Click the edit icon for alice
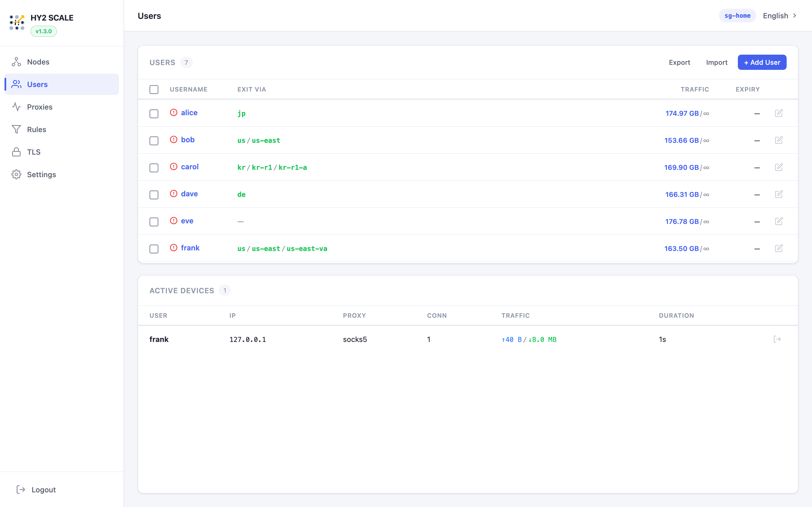The height and width of the screenshot is (507, 812). [779, 113]
